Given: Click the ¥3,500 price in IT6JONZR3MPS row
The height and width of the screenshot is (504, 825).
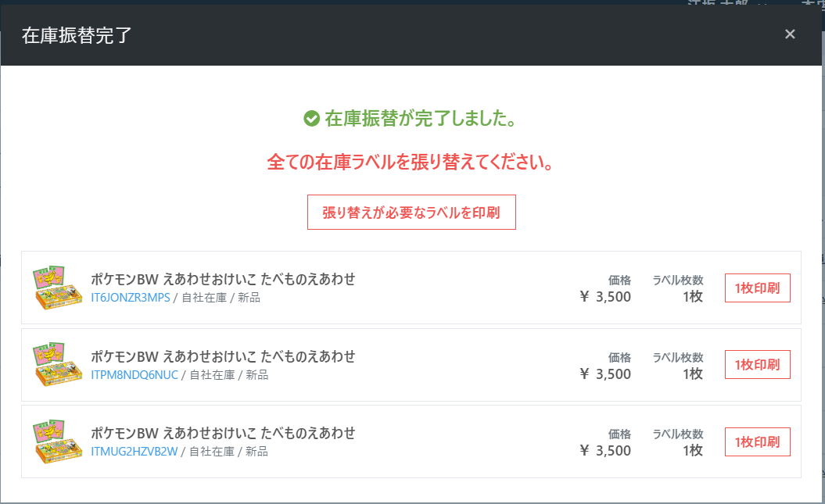Looking at the screenshot, I should 605,296.
